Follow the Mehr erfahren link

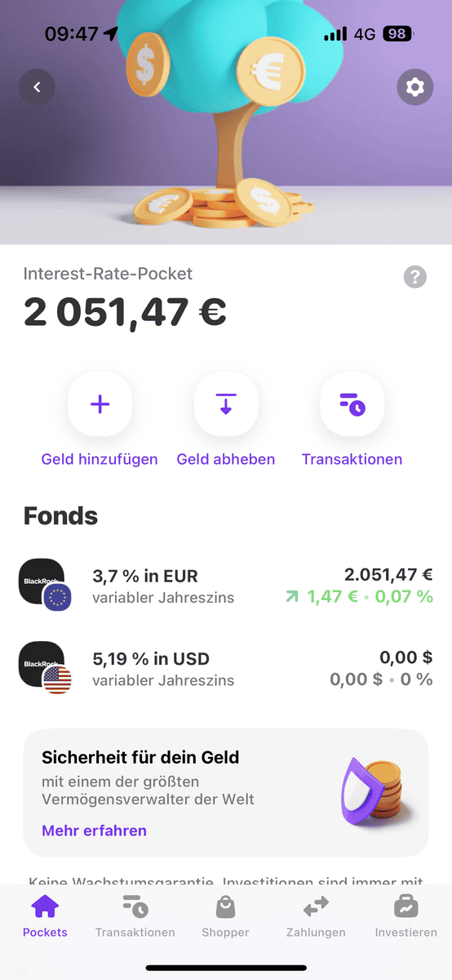[x=94, y=831]
